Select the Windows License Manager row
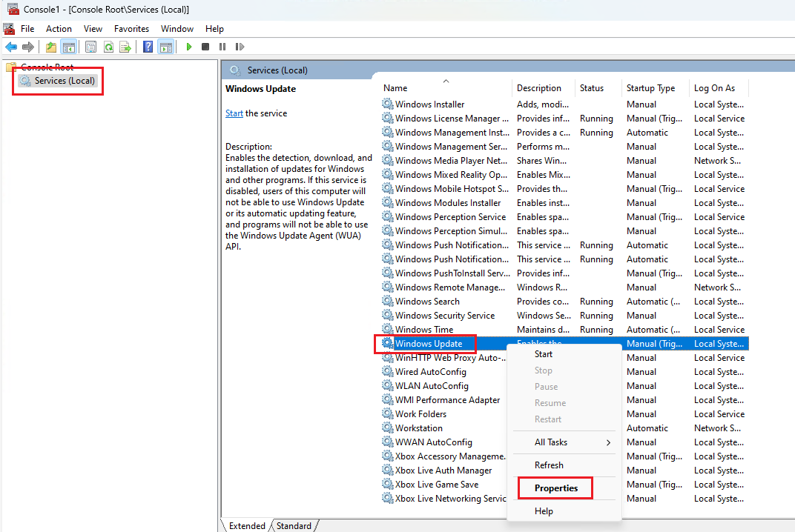The image size is (795, 532). click(x=564, y=118)
